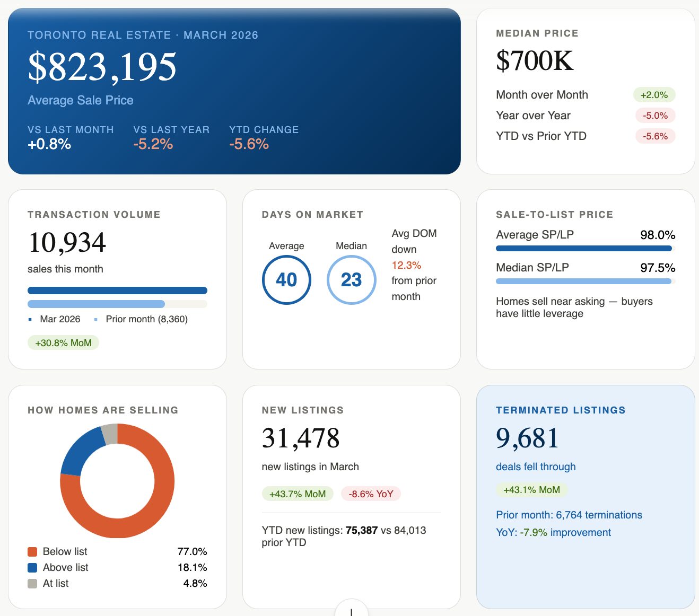Click the $823,195 average sale price

click(x=102, y=67)
